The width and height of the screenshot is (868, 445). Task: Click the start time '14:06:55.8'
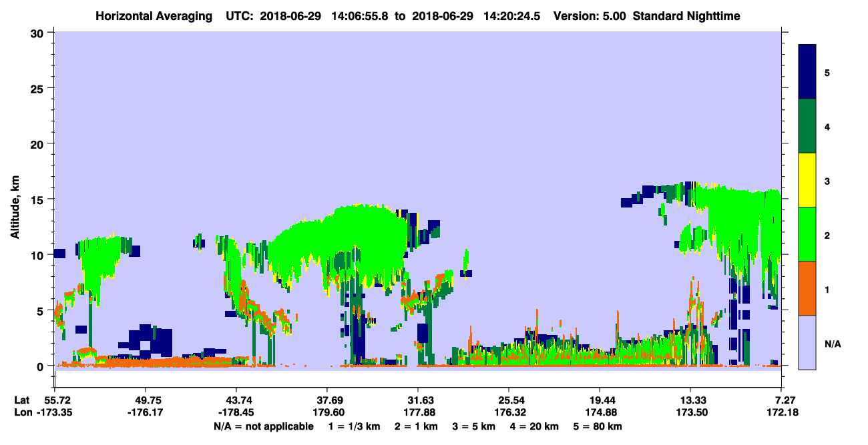point(361,15)
